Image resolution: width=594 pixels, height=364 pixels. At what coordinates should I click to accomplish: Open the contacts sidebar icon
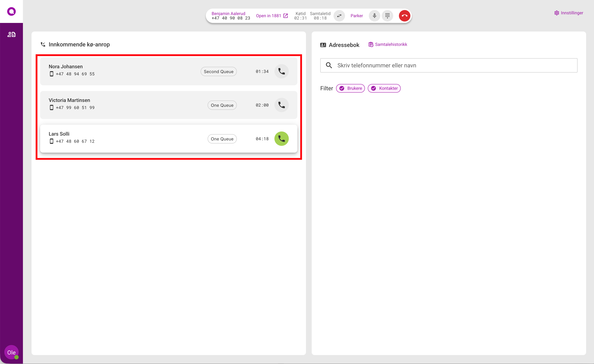pos(11,34)
